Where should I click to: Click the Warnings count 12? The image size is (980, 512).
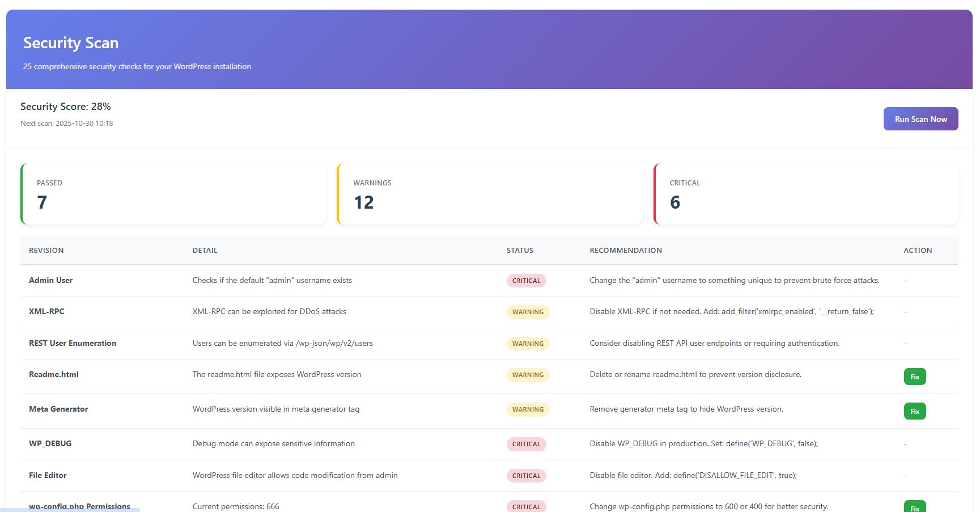[x=364, y=202]
